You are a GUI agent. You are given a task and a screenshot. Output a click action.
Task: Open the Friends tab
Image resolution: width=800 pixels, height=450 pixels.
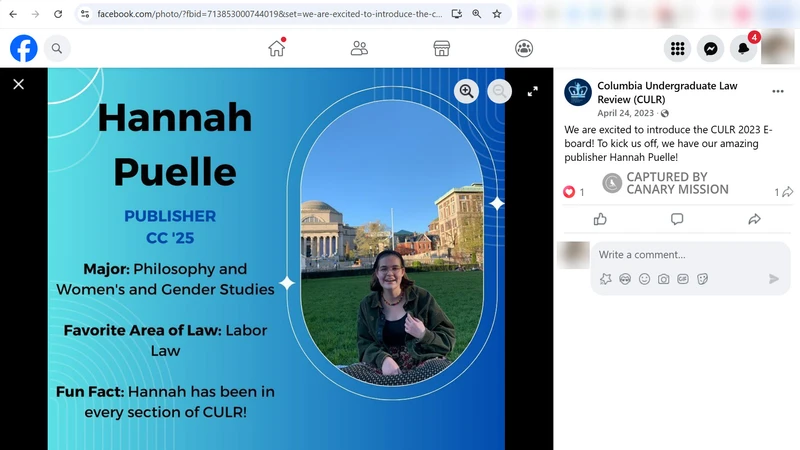point(359,48)
